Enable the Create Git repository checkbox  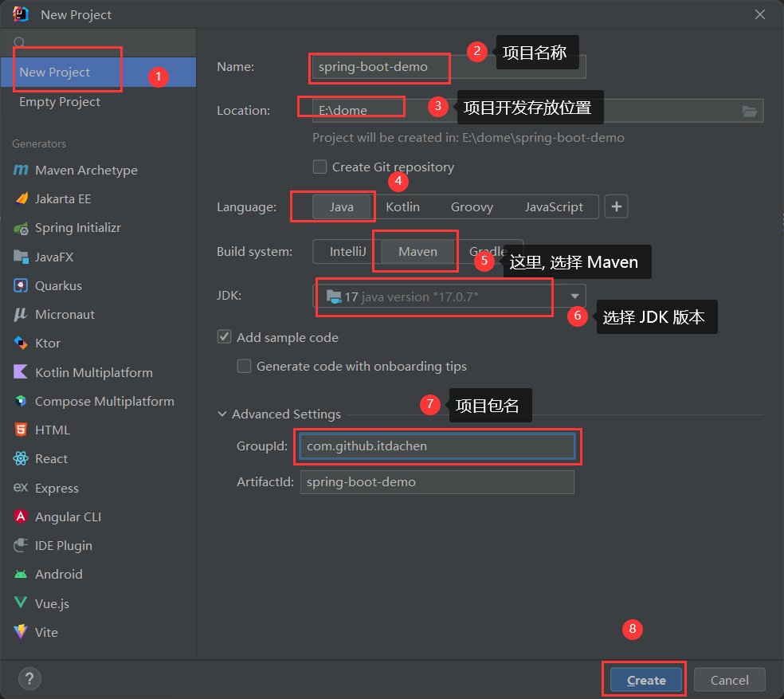(x=319, y=167)
